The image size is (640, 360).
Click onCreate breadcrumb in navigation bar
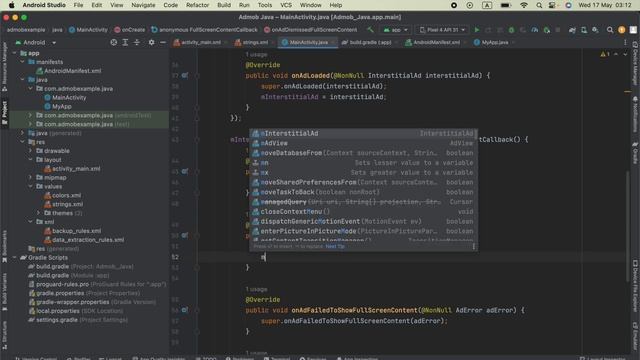coord(129,30)
